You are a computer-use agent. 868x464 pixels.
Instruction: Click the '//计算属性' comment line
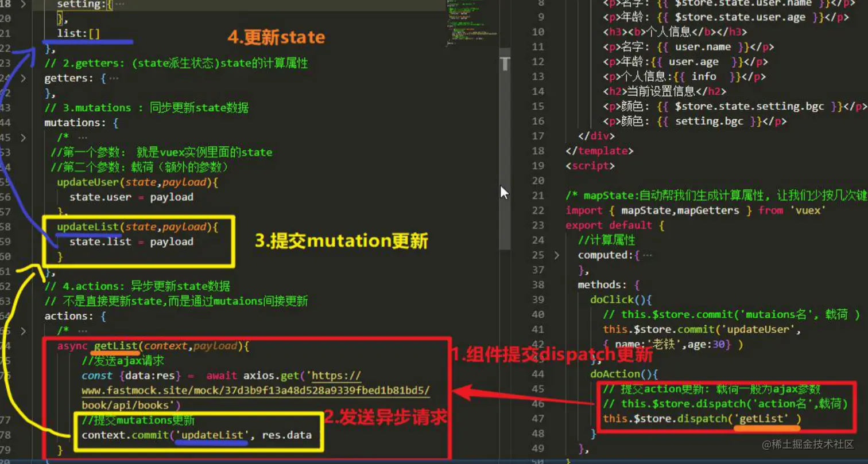(607, 240)
